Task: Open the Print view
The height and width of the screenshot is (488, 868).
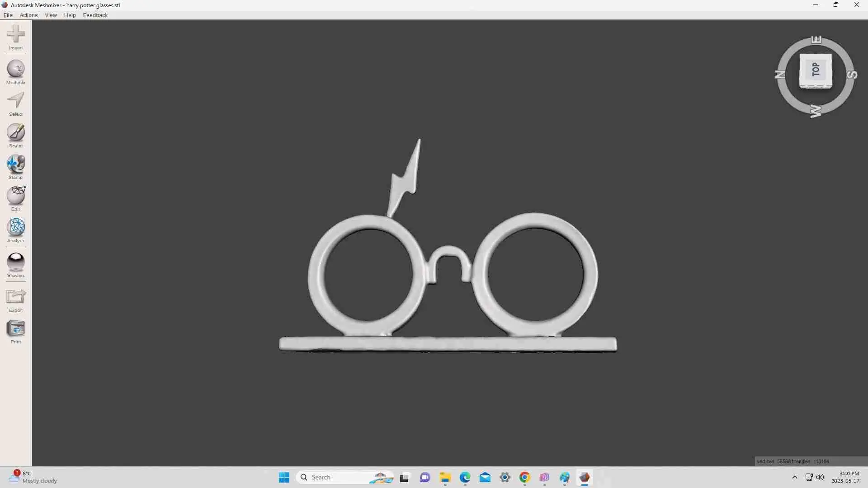Action: click(16, 332)
